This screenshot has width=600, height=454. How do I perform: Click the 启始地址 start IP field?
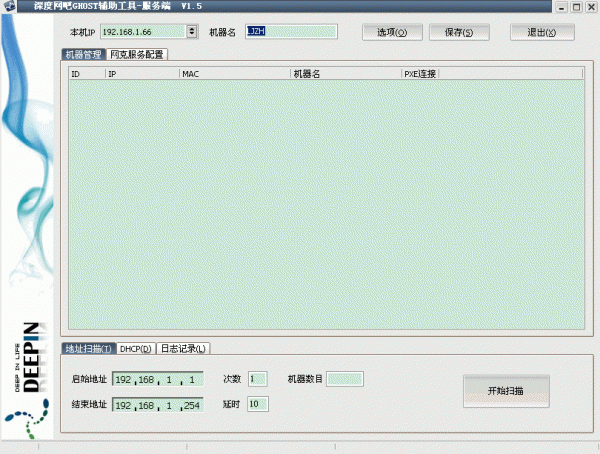click(158, 379)
